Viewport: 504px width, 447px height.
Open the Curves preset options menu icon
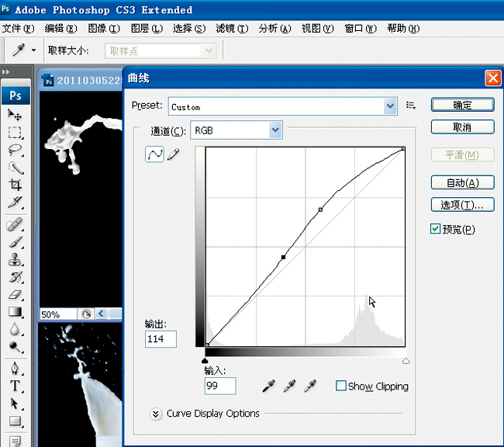(411, 106)
